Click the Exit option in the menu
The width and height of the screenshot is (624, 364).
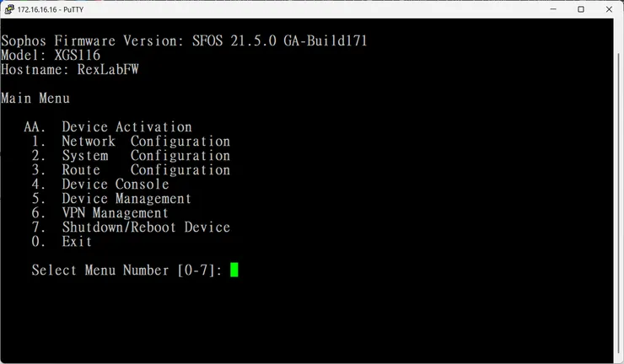(76, 242)
